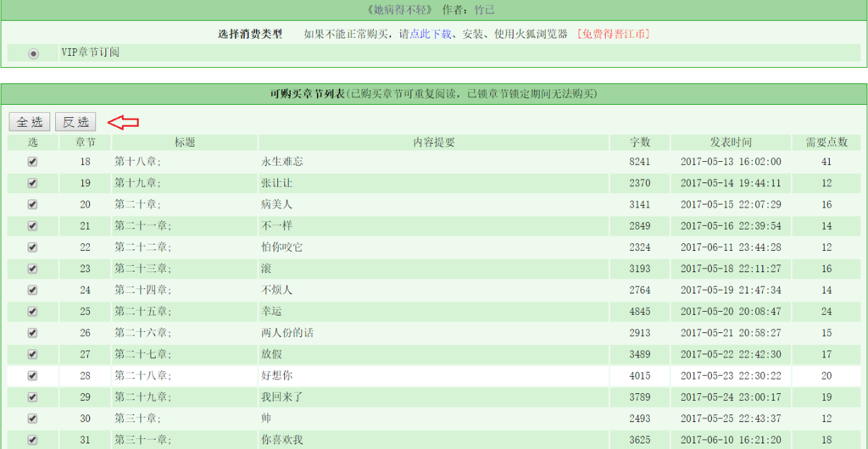Click the summary text 我回来了
868x449 pixels.
(281, 397)
